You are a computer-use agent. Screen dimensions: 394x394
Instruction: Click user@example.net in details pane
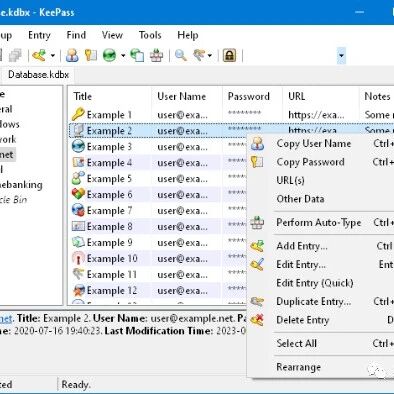click(x=192, y=318)
